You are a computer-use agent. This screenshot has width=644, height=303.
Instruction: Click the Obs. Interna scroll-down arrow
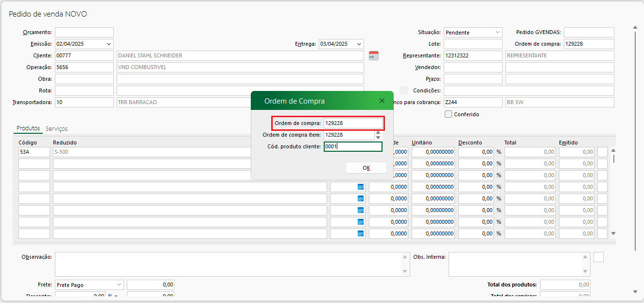coord(586,271)
